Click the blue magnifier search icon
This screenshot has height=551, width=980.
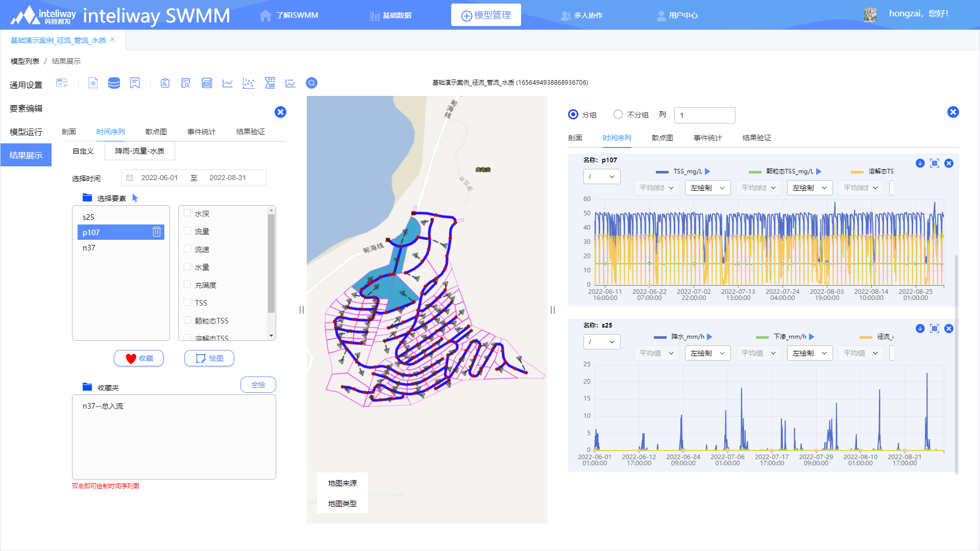311,83
